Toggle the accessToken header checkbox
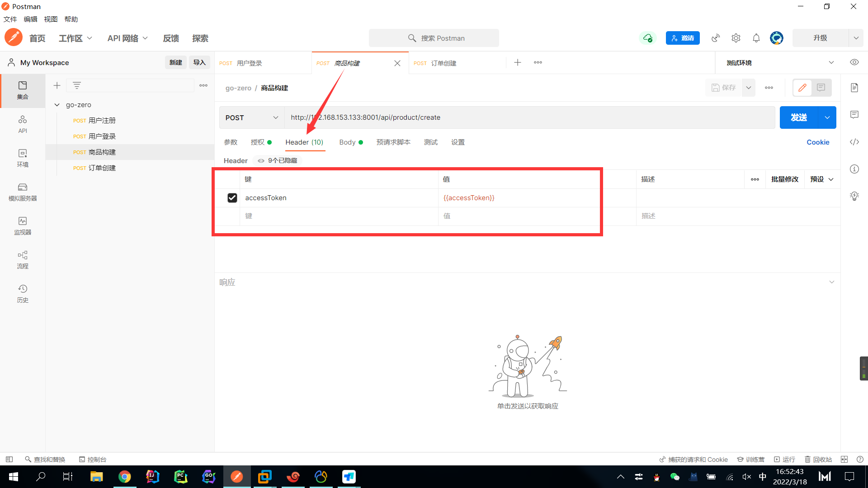The height and width of the screenshot is (488, 868). pos(232,197)
